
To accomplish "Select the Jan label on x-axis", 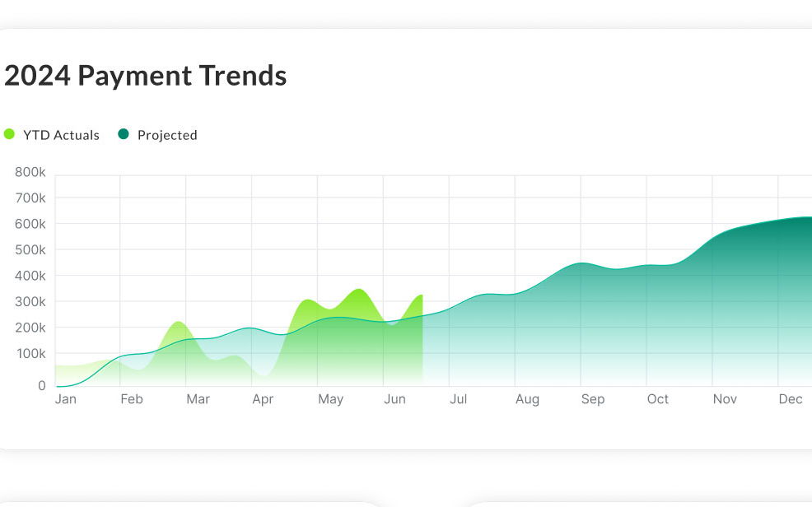I will pos(66,399).
